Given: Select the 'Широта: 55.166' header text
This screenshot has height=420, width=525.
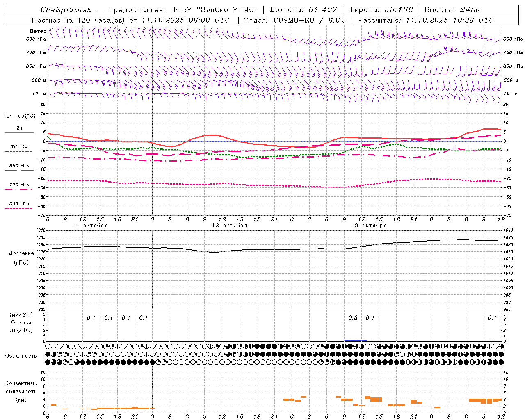Looking at the screenshot, I should 381,10.
